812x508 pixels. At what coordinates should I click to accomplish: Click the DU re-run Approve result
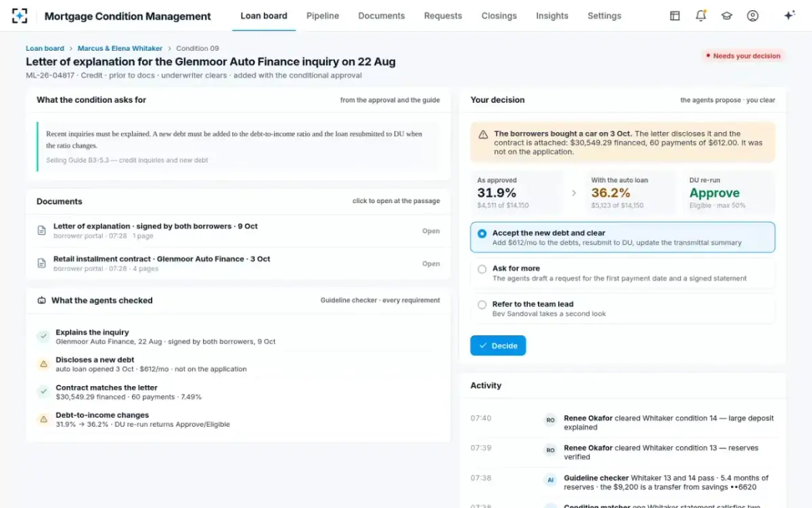tap(715, 193)
